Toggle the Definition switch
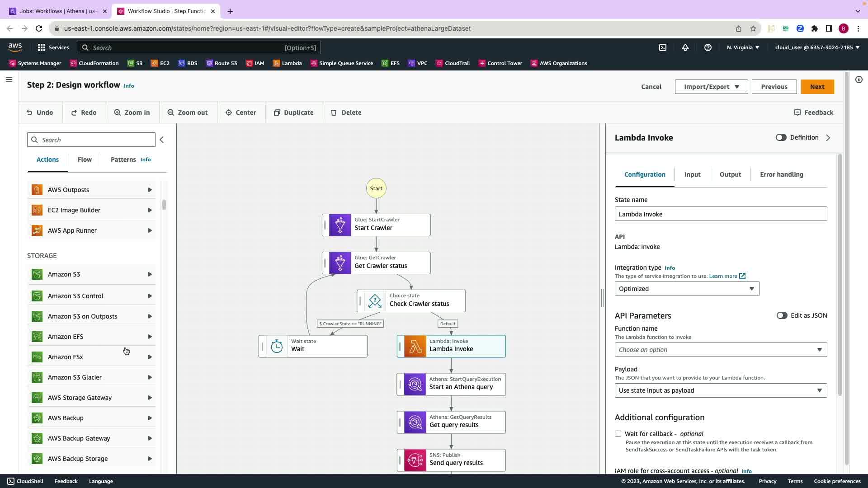Screen dimensions: 868x488 click(x=781, y=138)
